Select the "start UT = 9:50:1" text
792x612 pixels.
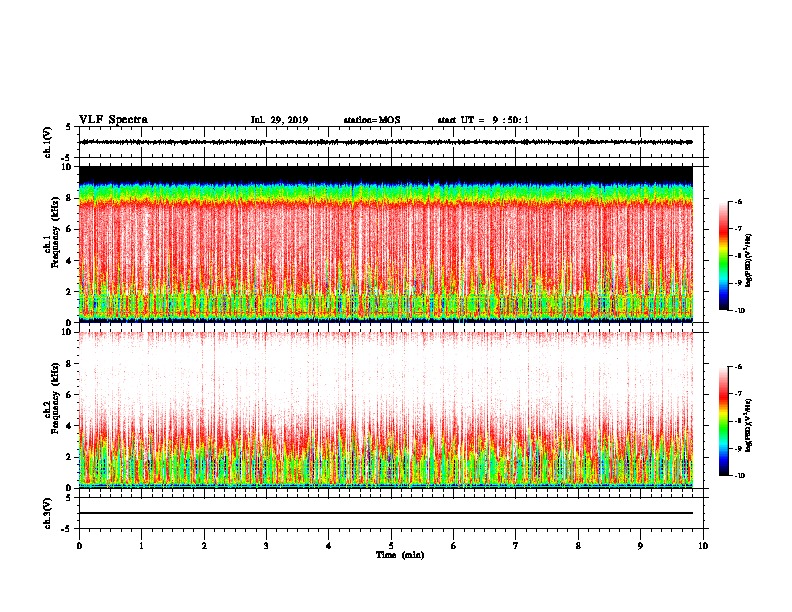483,120
